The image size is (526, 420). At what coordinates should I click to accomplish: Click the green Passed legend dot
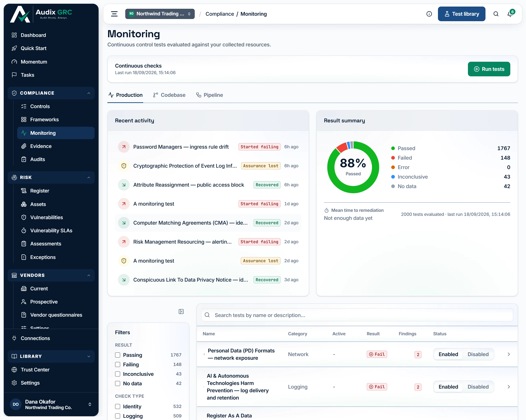click(393, 148)
